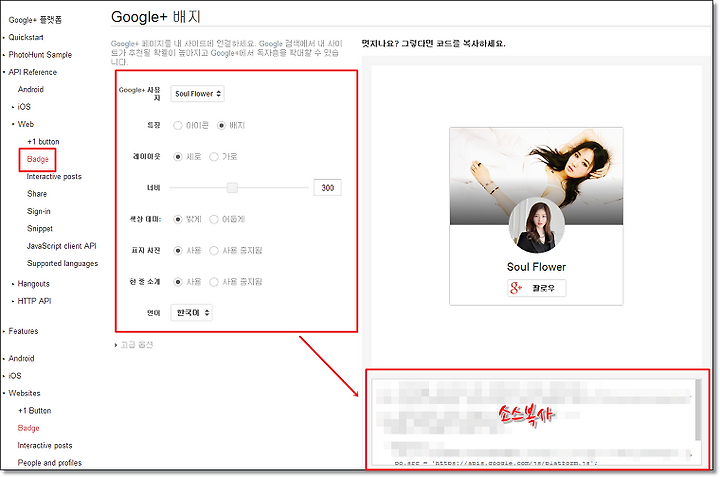Open PhotoHunt Sample link

click(x=40, y=55)
